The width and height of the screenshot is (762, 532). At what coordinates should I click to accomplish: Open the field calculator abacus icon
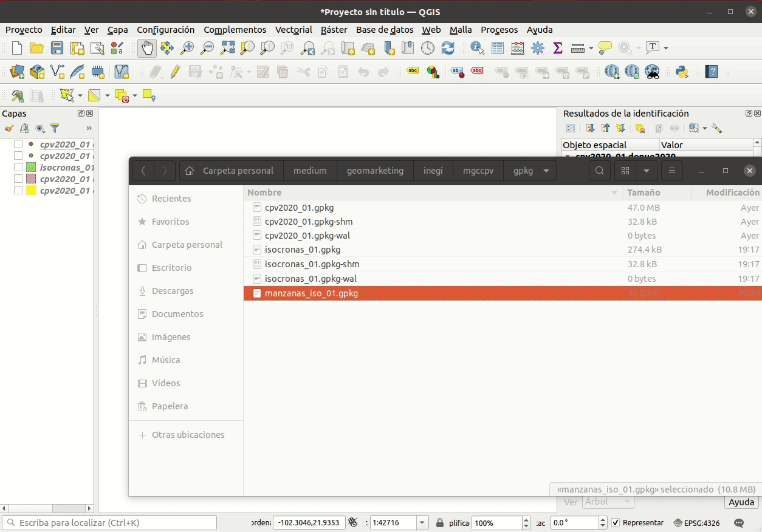point(518,48)
